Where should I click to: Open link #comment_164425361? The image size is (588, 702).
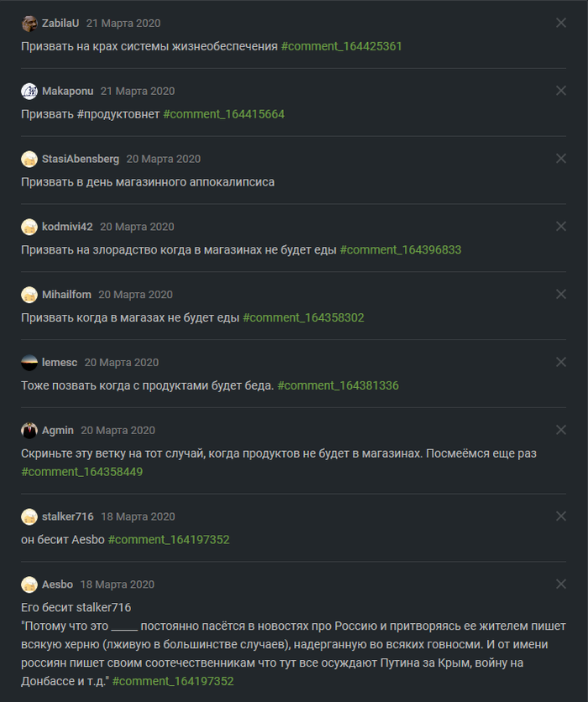(341, 46)
